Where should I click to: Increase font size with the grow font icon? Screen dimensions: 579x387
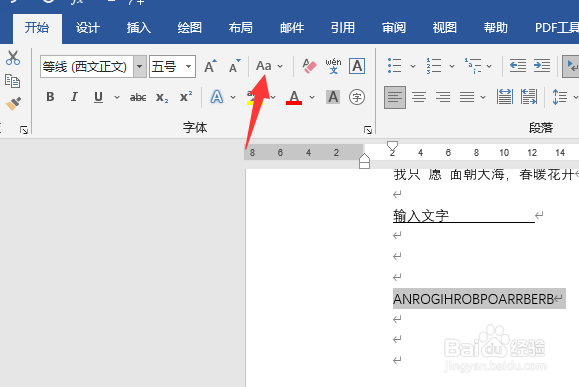210,66
